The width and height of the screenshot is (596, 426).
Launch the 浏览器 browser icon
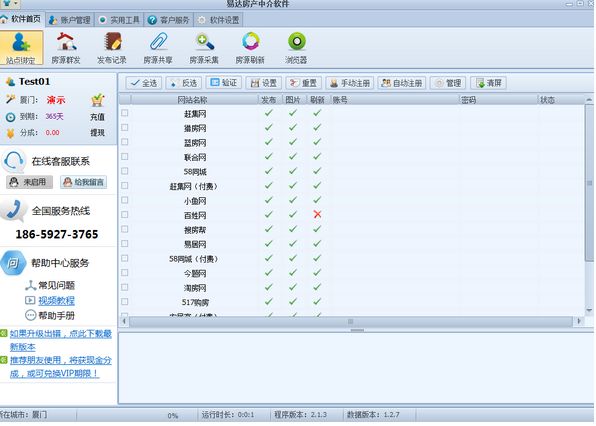coord(296,48)
